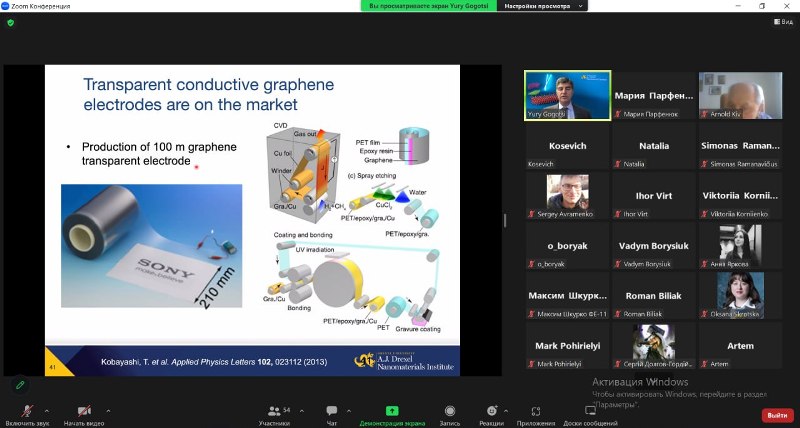Select Sergey Avramenko participant tile
Screen dimensions: 800x428
[567, 195]
